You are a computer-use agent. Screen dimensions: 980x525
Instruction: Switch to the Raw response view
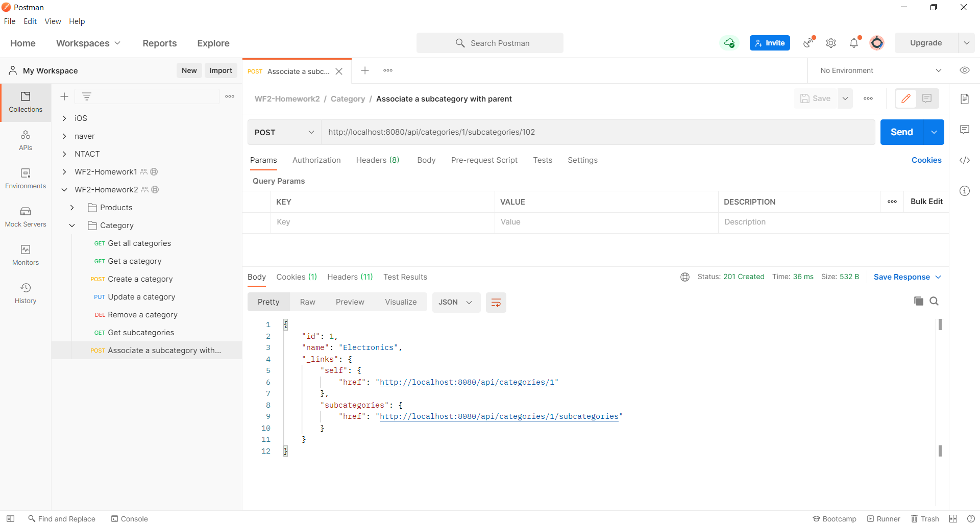click(308, 302)
